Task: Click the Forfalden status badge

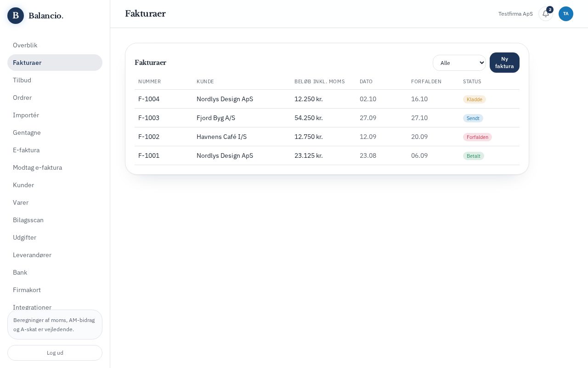Action: tap(477, 137)
